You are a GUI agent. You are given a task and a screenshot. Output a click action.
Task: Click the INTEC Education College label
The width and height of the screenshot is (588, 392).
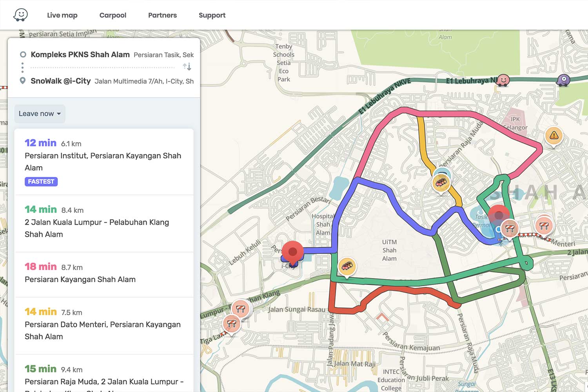coord(391,380)
